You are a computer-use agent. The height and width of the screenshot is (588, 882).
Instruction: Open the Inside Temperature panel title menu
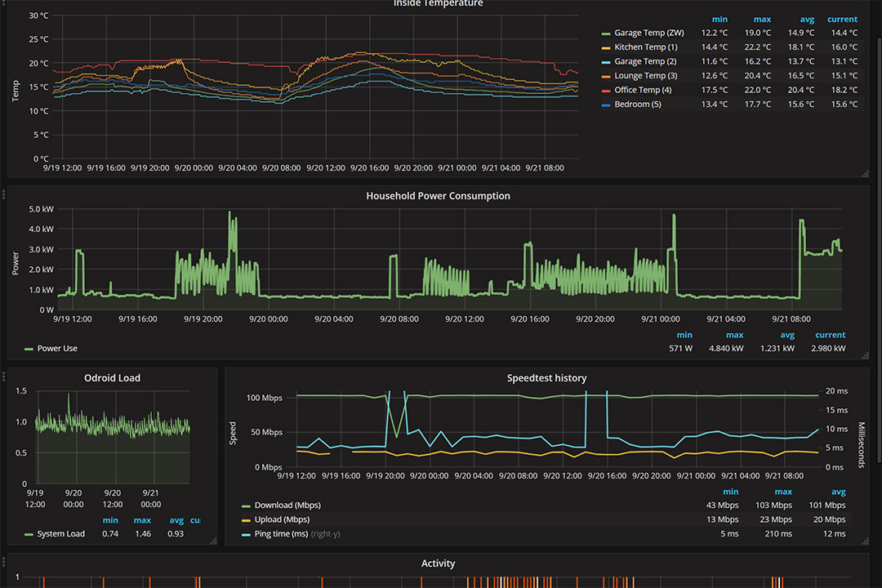[x=438, y=4]
